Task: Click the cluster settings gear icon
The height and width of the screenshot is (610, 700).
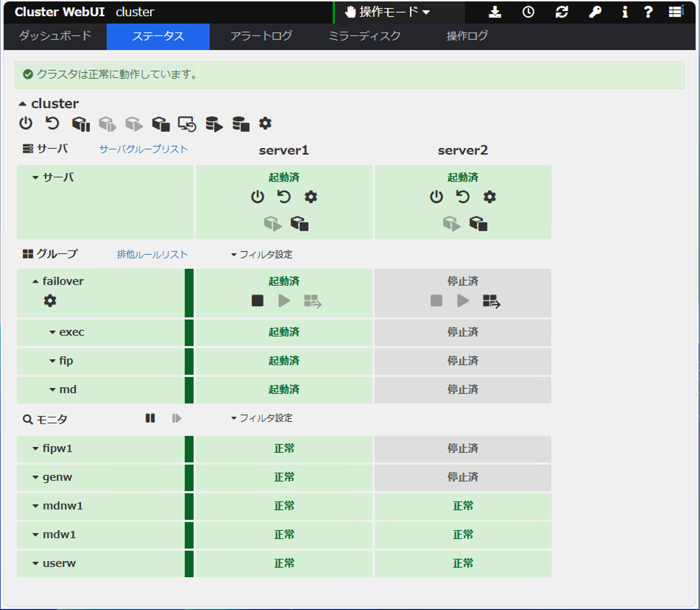Action: pyautogui.click(x=265, y=124)
